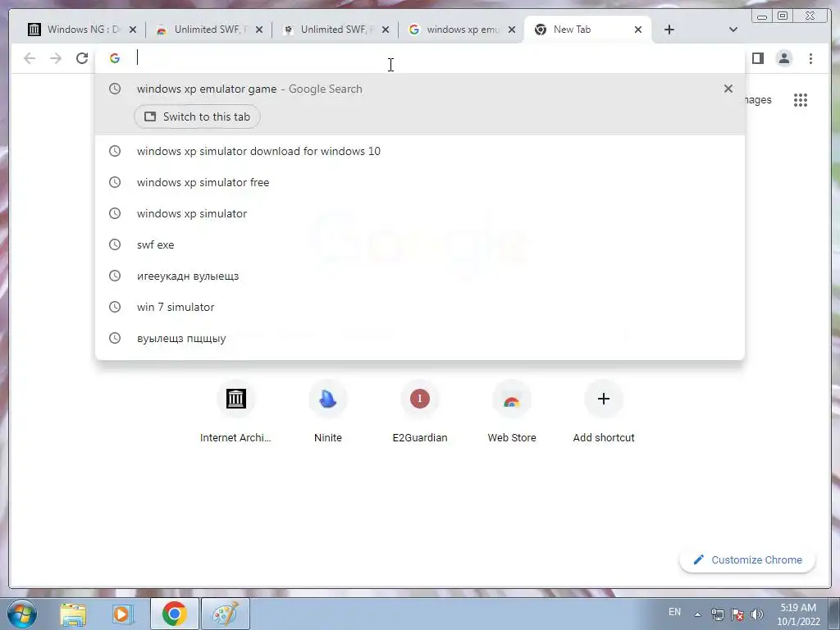Open Chrome three-dot menu
Image resolution: width=840 pixels, height=630 pixels.
click(x=810, y=58)
